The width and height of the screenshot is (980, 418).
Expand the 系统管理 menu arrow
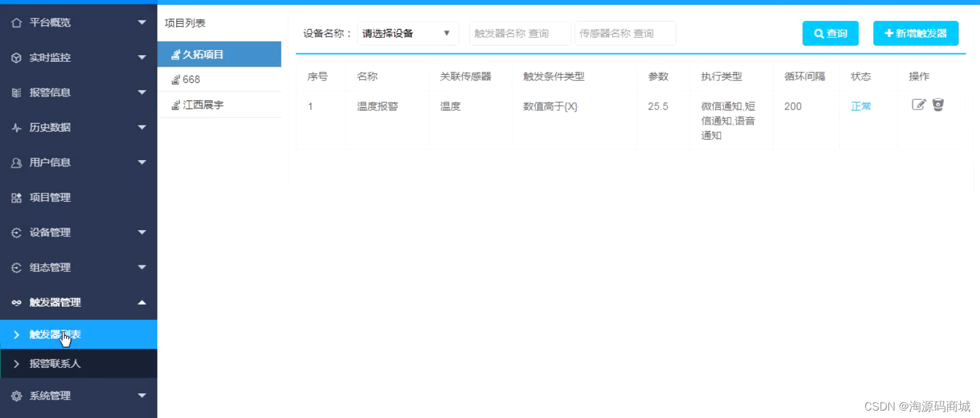(142, 396)
